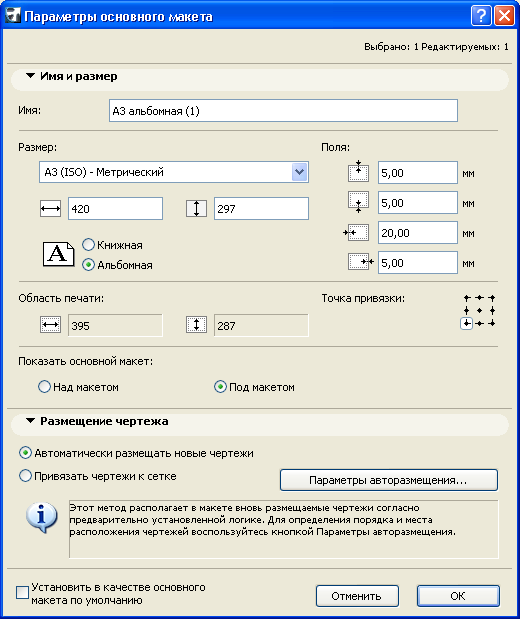Click the Имя name field

coord(283,111)
